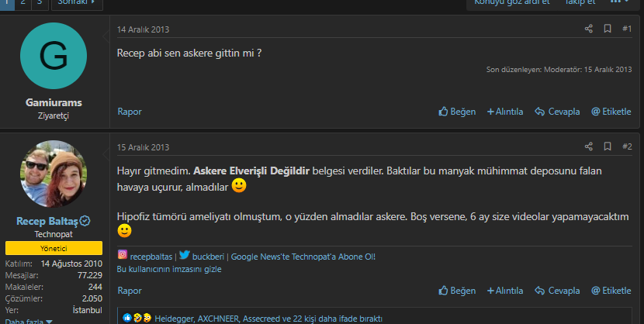Click message count '77.229'
The height and width of the screenshot is (324, 644).
[x=90, y=275]
